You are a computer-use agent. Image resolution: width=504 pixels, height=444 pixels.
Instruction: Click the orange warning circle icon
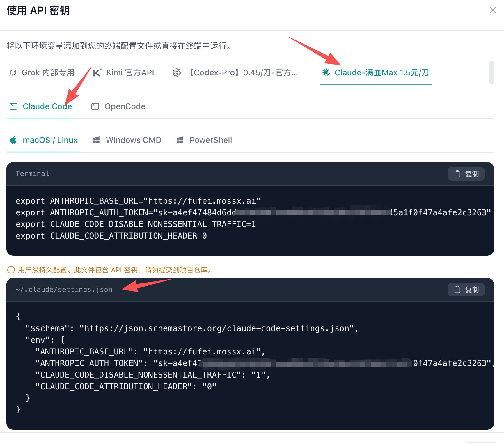tap(11, 270)
